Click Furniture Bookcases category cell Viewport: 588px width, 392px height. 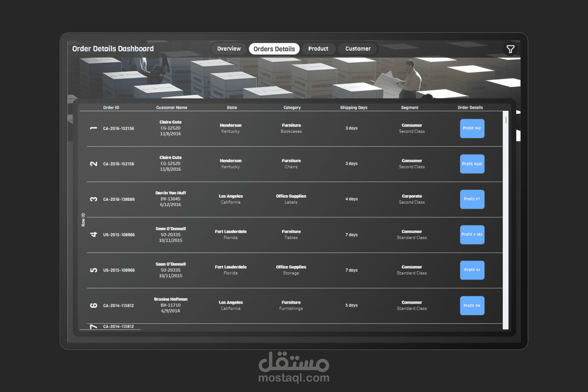click(x=291, y=129)
